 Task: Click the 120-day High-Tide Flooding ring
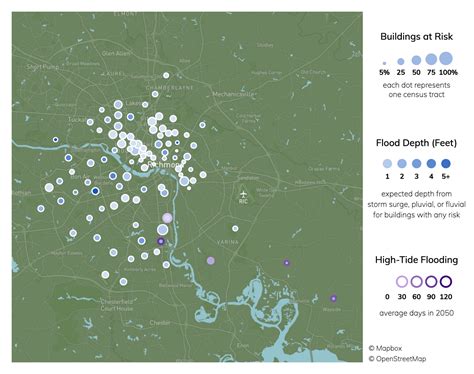[446, 282]
